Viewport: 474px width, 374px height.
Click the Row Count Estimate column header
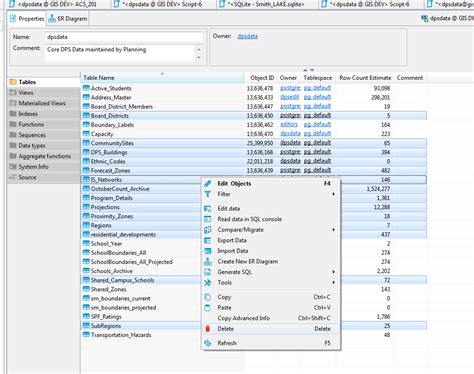(x=365, y=78)
